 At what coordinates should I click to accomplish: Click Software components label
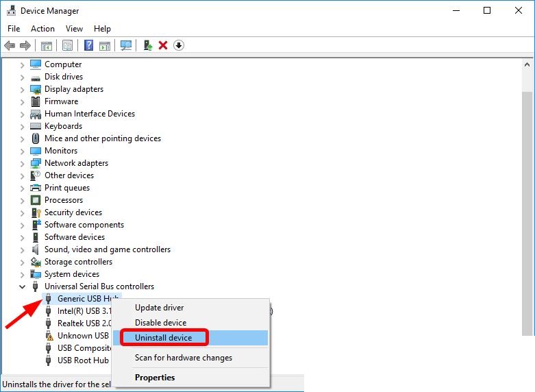[84, 225]
